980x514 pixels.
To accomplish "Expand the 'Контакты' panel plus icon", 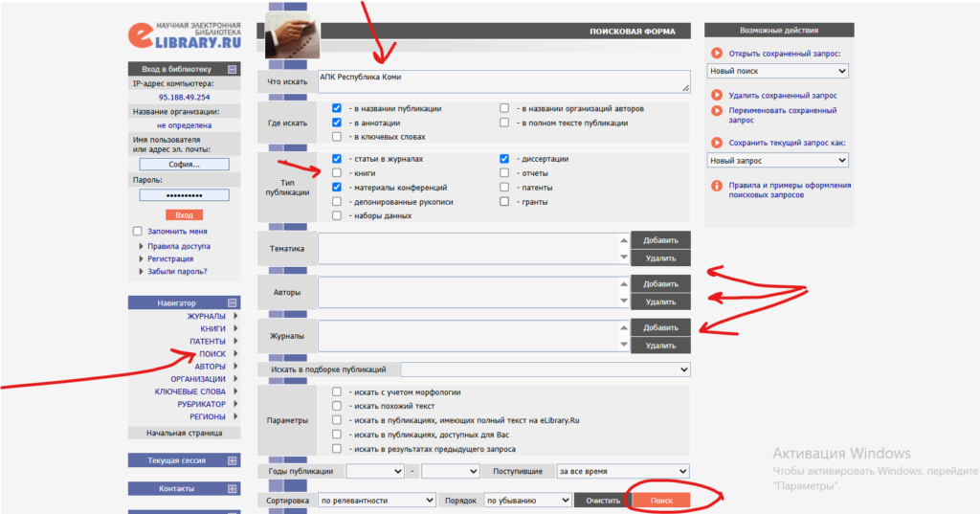I will 232,489.
